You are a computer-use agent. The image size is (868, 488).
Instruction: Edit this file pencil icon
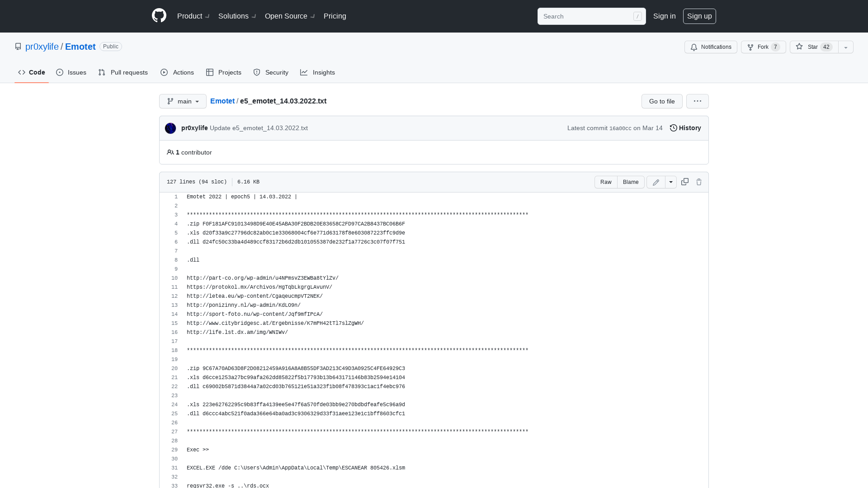(656, 182)
